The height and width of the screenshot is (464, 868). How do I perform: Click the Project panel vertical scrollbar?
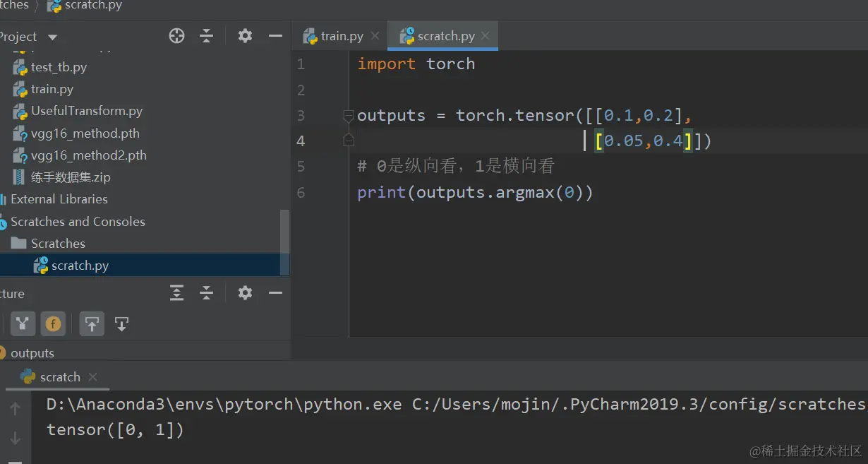[x=285, y=242]
